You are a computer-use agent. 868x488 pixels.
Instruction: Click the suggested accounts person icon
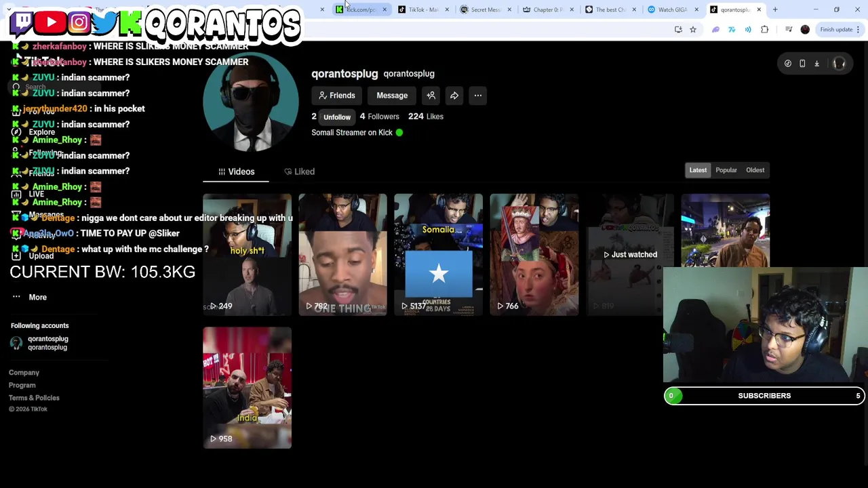click(431, 96)
